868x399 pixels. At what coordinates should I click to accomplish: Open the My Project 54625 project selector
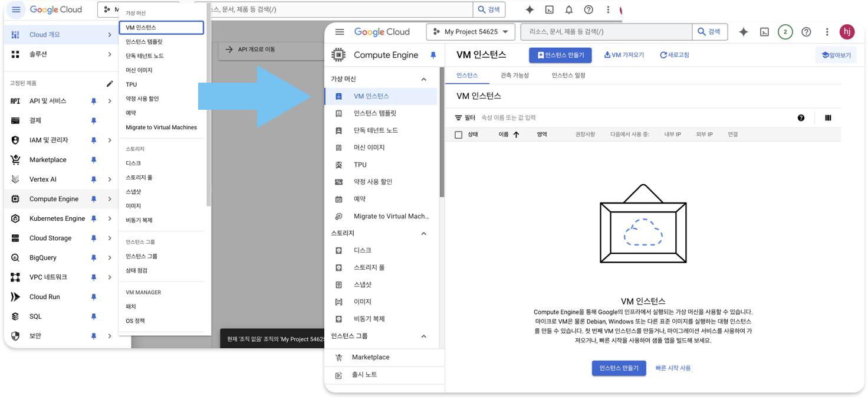(x=471, y=32)
